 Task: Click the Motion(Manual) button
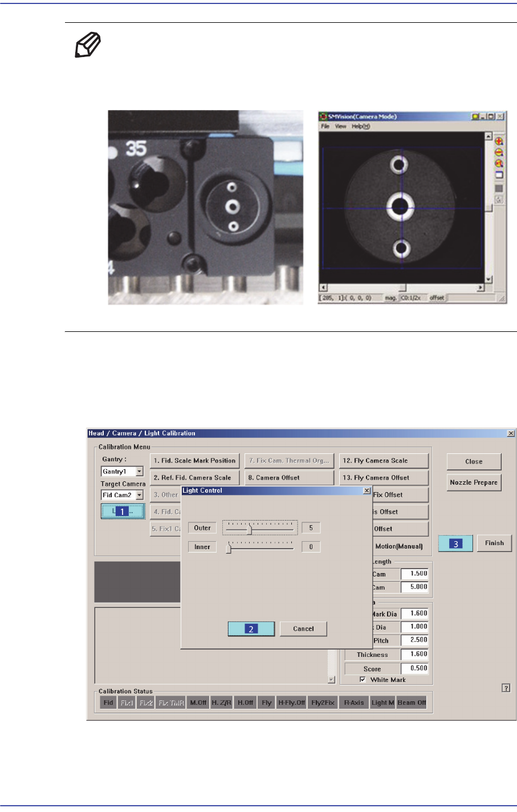point(399,546)
